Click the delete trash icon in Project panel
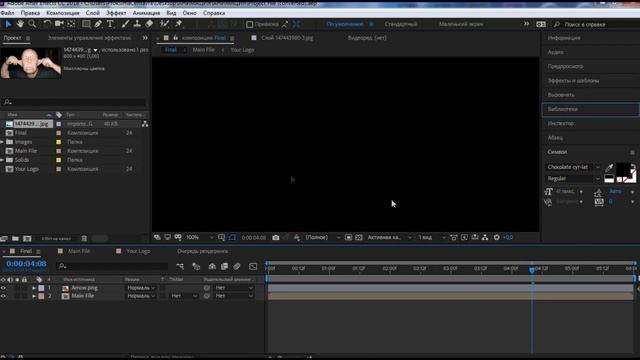 pos(84,238)
